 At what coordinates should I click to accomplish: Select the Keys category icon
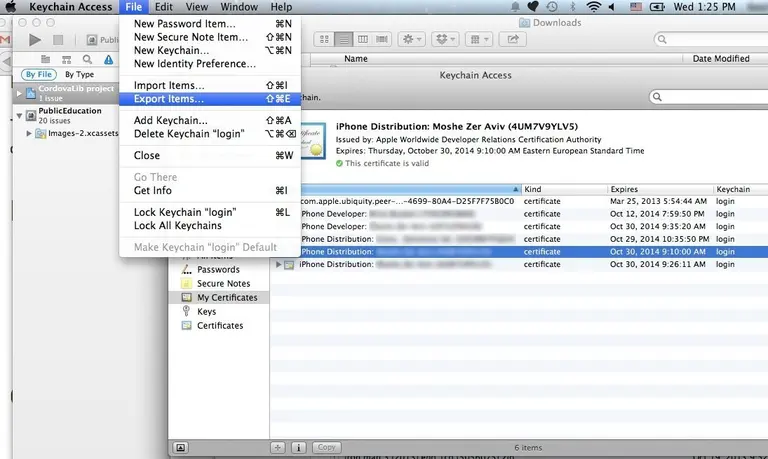coord(186,311)
